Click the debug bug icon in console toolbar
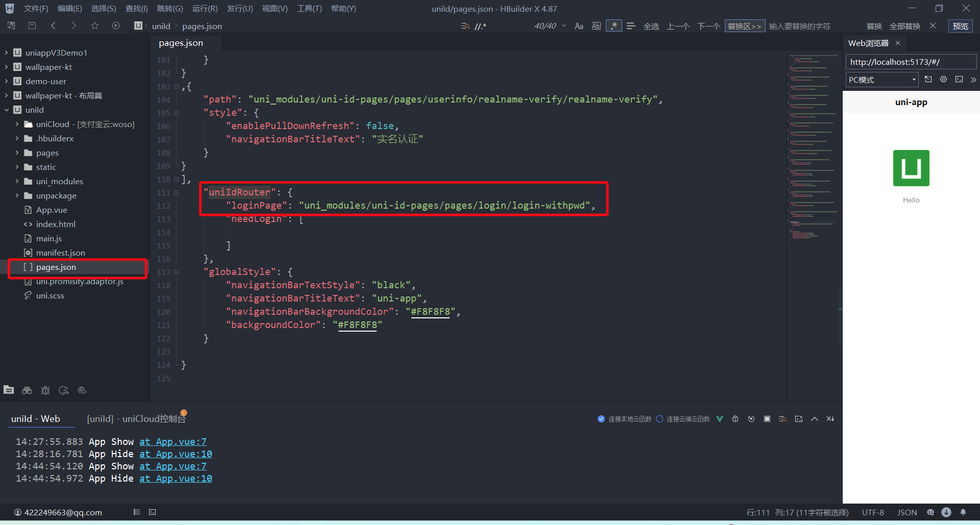980x525 pixels. [735, 419]
